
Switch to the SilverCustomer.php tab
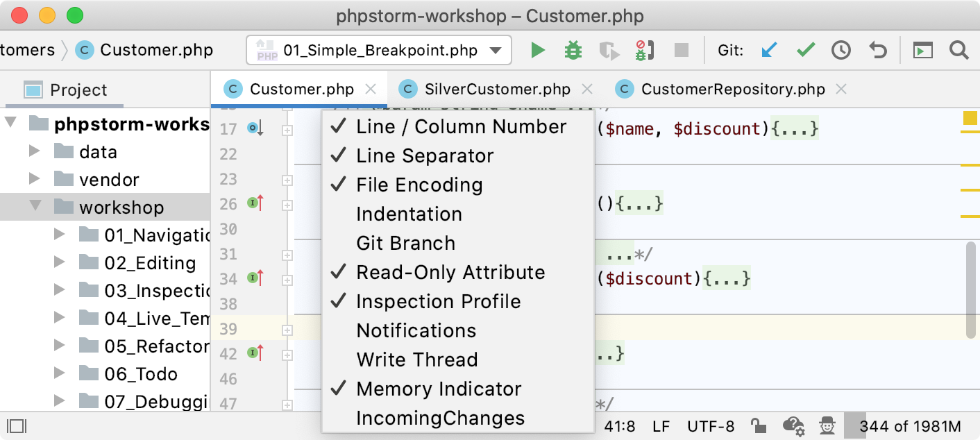point(497,89)
